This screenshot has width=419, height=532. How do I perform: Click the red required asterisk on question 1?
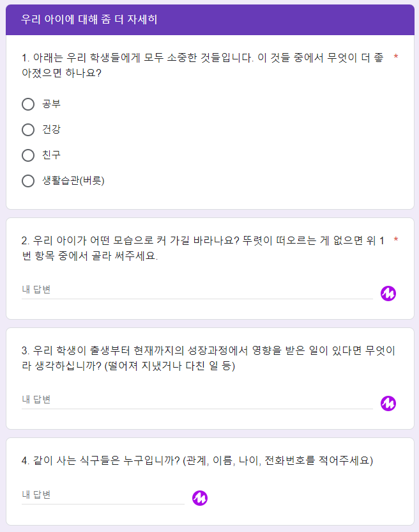[395, 57]
